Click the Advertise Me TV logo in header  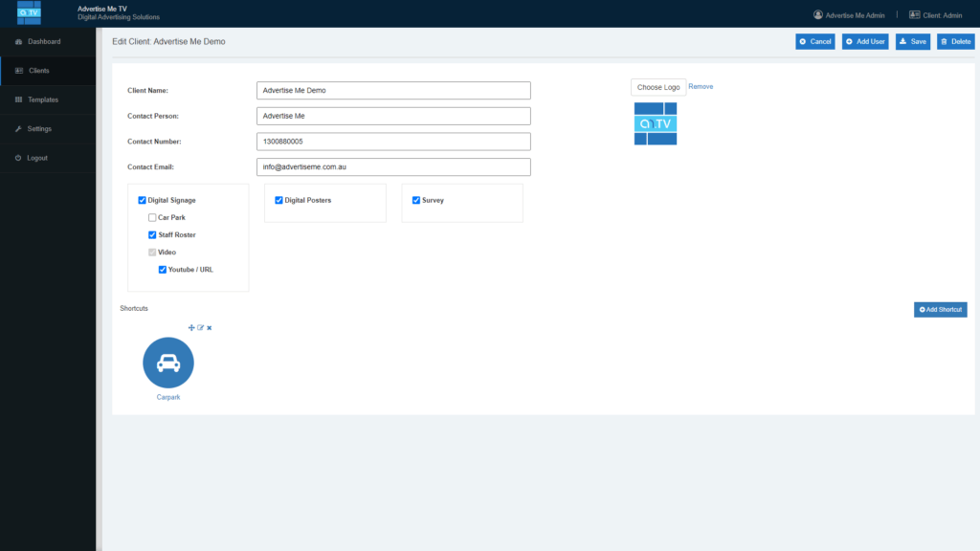click(30, 12)
